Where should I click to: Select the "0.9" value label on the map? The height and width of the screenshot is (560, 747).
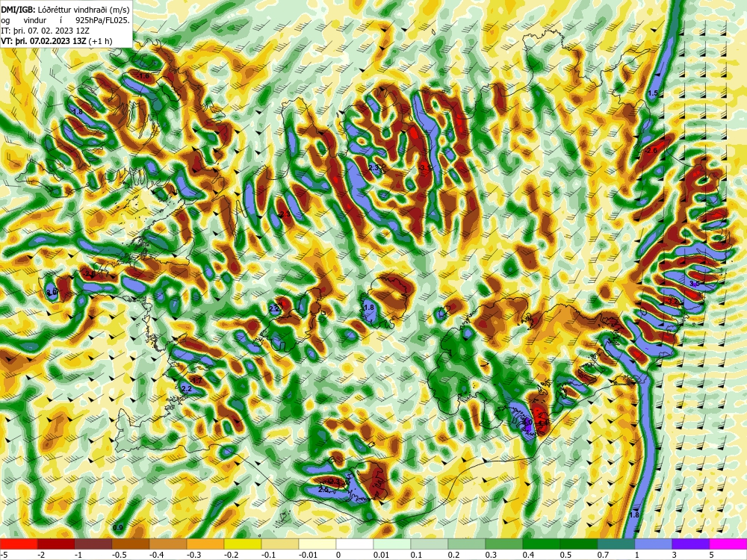click(118, 528)
